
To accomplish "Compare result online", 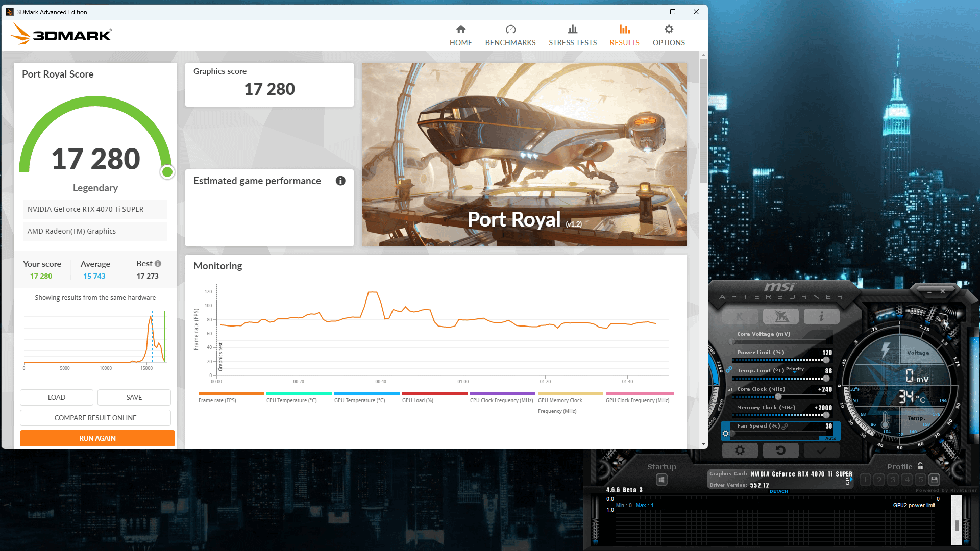I will coord(95,418).
